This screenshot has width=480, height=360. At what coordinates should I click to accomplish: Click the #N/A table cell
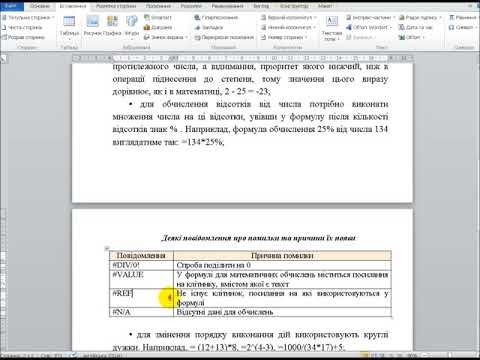[x=141, y=312]
